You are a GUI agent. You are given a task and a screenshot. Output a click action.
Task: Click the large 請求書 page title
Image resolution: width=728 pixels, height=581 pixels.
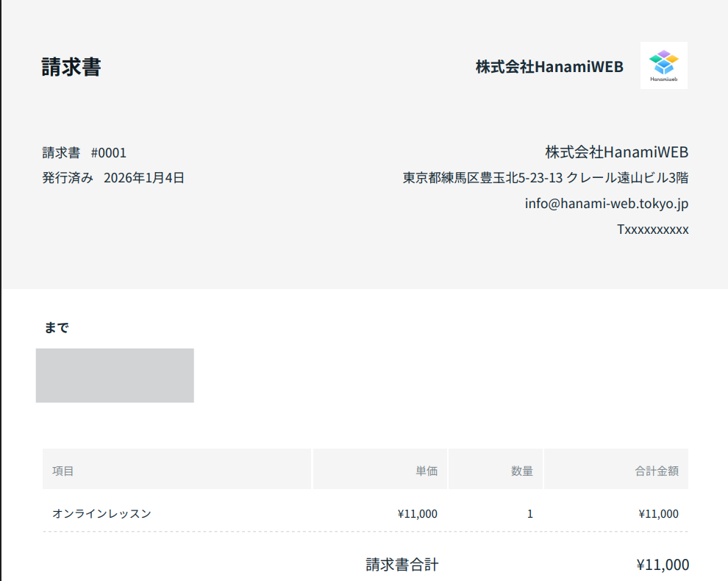(x=71, y=67)
